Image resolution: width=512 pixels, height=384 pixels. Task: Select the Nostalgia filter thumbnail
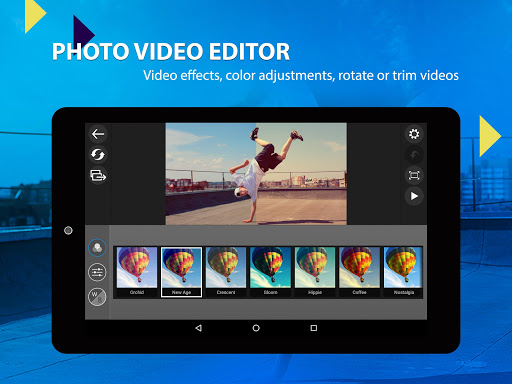click(x=403, y=271)
